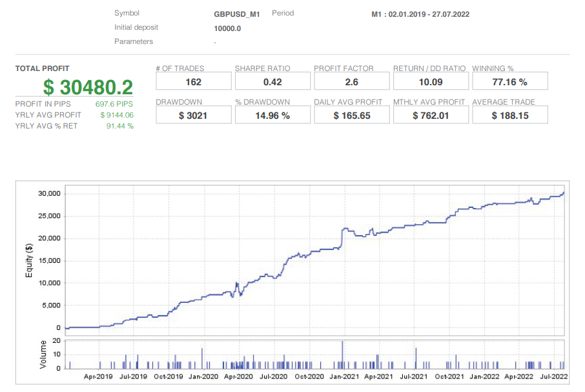Click the MTHLY AVG PROFIT value $ 762.01
This screenshot has width=585, height=392.
(430, 114)
